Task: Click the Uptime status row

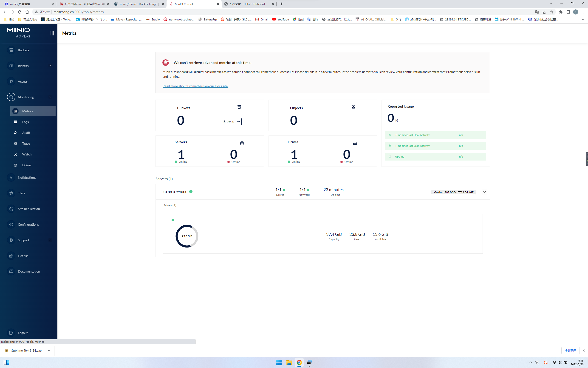Action: click(x=435, y=156)
